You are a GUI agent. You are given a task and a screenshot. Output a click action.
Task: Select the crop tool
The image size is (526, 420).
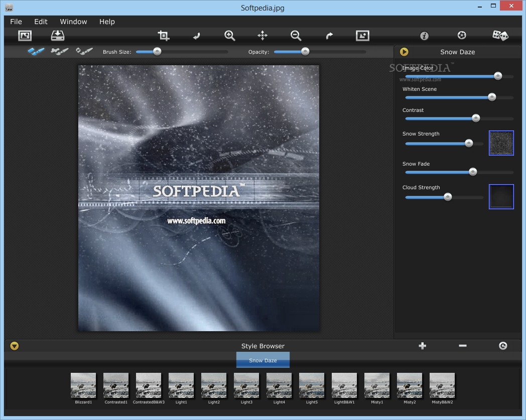[x=164, y=36]
